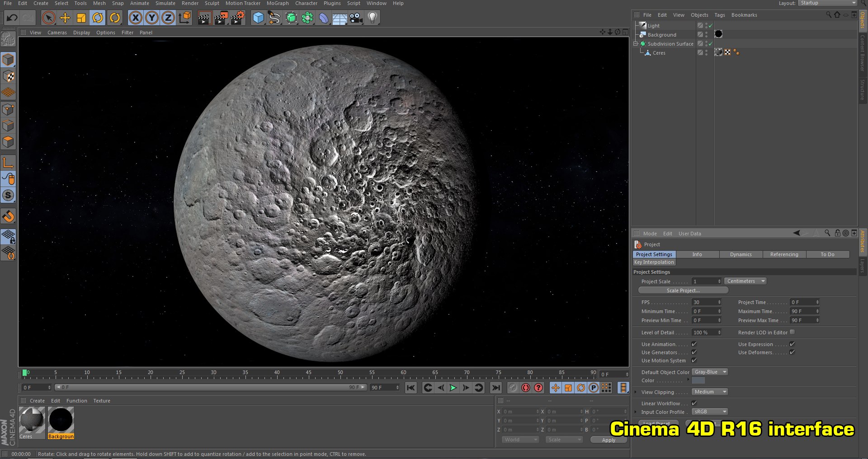This screenshot has width=868, height=459.
Task: Toggle X axis lock
Action: (x=135, y=18)
